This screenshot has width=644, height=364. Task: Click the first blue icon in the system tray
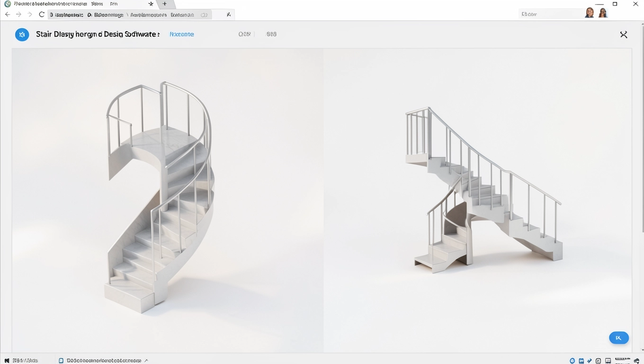(572, 361)
